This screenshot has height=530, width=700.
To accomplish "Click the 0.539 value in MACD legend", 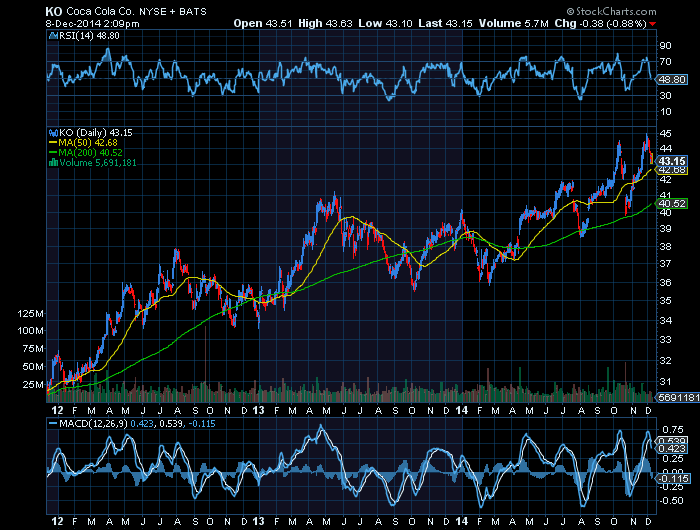I will (x=169, y=423).
